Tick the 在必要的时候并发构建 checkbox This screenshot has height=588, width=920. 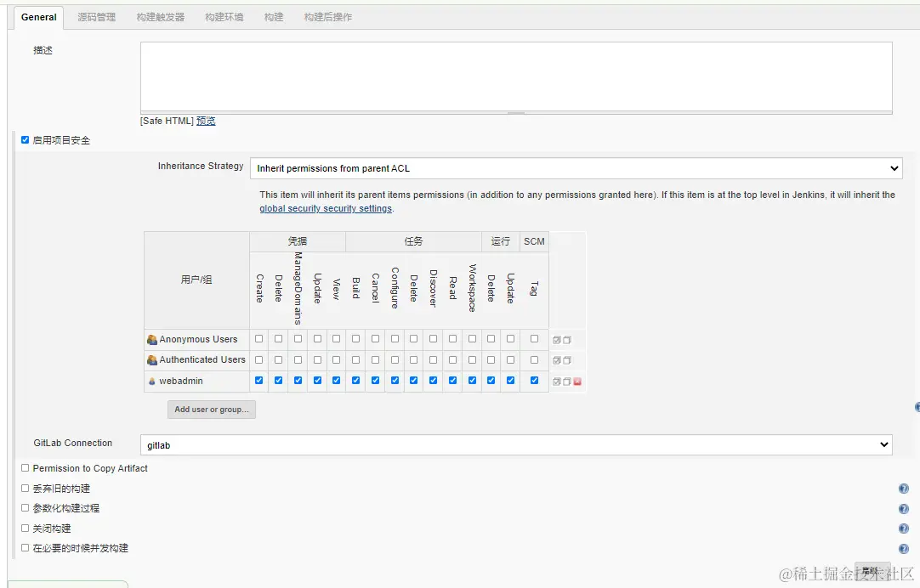[x=26, y=547]
